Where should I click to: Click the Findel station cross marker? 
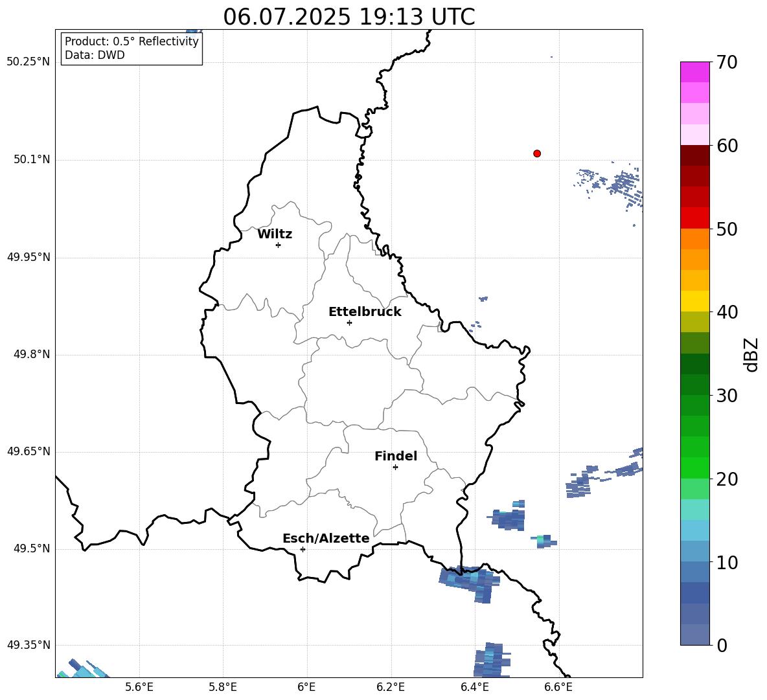395,468
